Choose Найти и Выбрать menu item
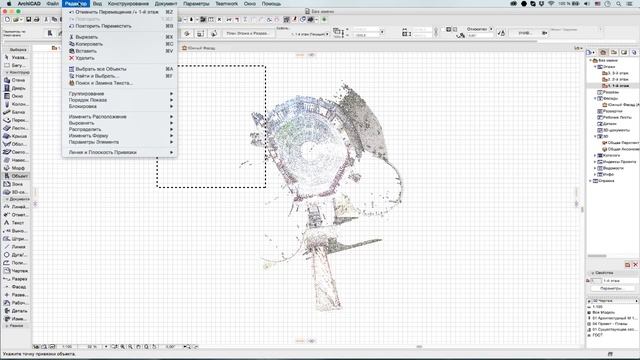The image size is (640, 360). [120, 76]
